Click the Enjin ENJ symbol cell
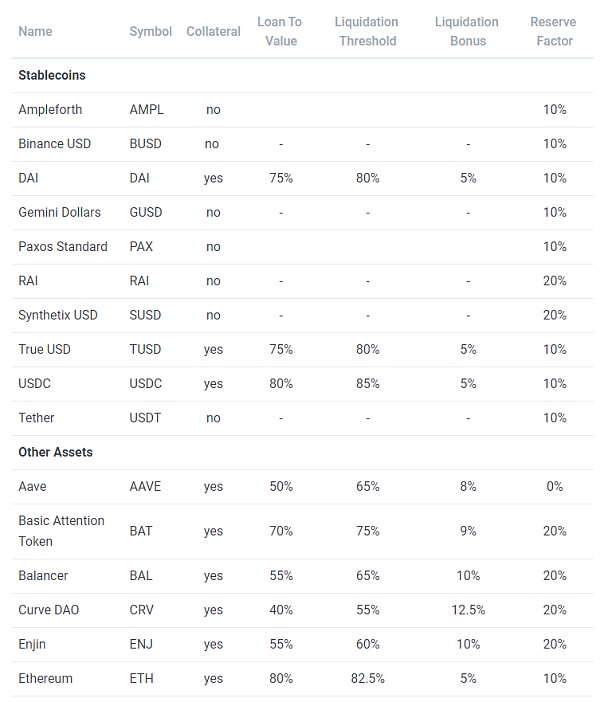 pos(141,644)
